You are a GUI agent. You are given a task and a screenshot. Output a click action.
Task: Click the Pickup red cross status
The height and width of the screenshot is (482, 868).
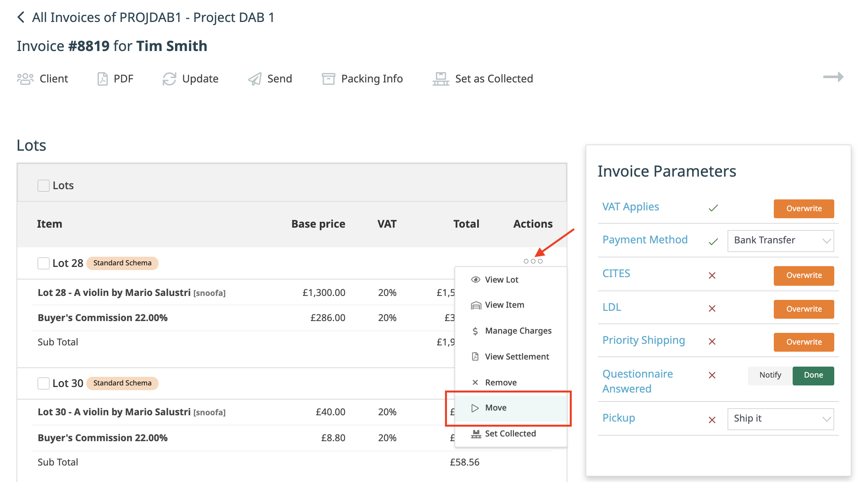(x=712, y=420)
